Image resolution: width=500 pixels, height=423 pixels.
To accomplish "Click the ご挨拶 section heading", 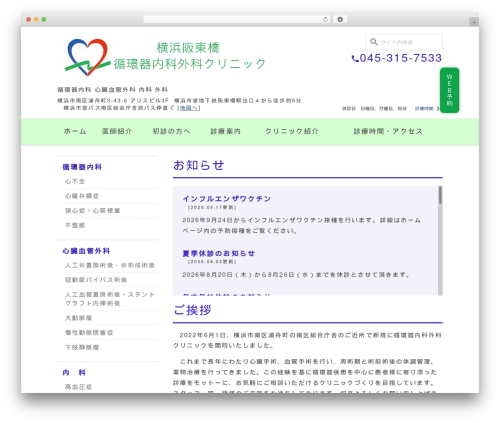I will [x=192, y=310].
